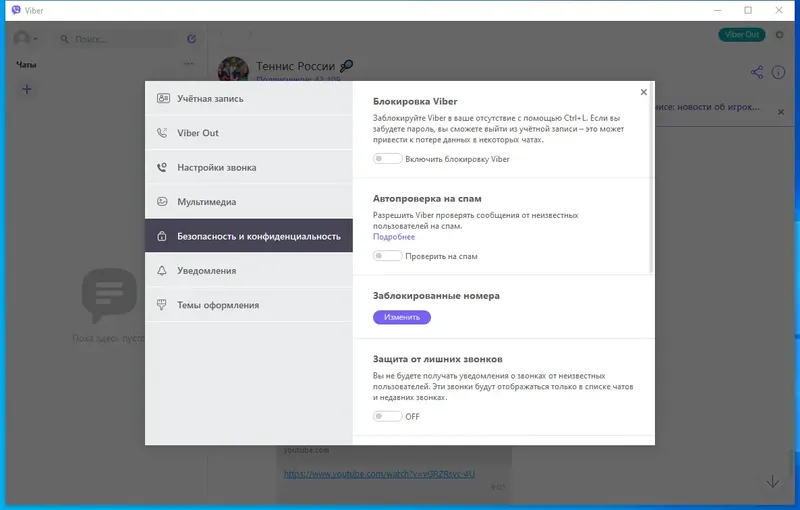Click the Автопроверка на спам heading
The image size is (800, 510).
427,198
